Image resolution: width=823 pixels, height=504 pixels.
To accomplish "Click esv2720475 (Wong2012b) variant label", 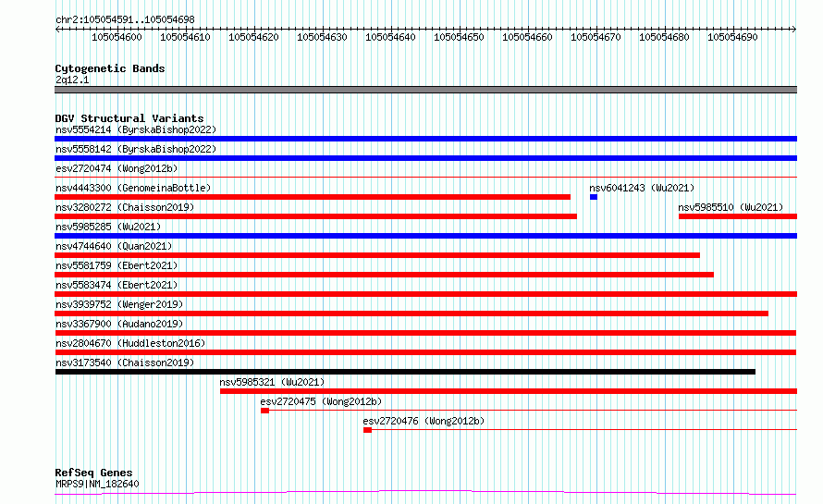I will (x=321, y=401).
